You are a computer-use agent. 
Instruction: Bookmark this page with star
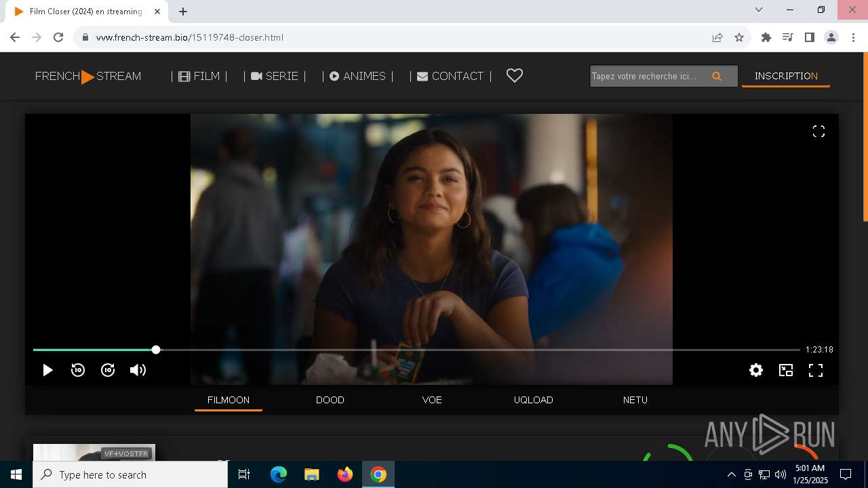pyautogui.click(x=739, y=37)
